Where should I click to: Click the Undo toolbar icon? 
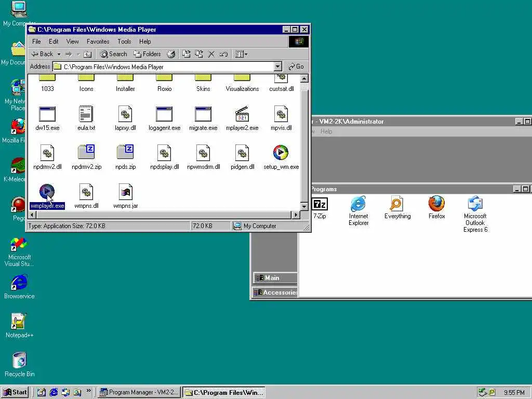(x=223, y=54)
